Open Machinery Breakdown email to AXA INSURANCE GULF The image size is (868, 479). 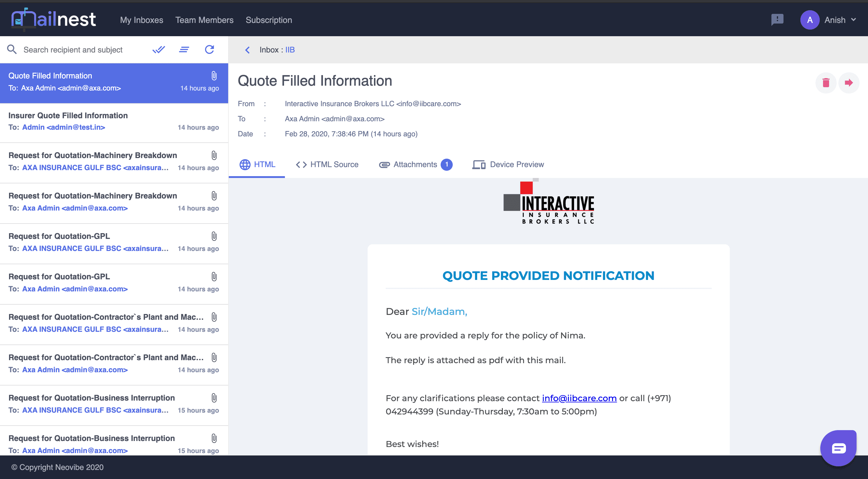pyautogui.click(x=114, y=163)
